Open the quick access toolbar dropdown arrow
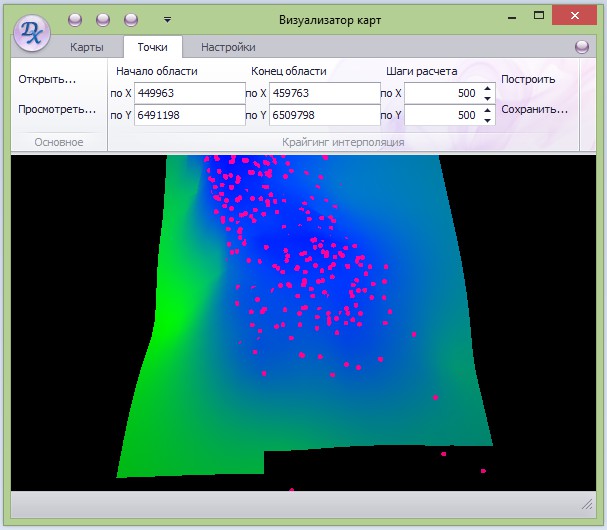Screen dimensions: 607x530 167,19
